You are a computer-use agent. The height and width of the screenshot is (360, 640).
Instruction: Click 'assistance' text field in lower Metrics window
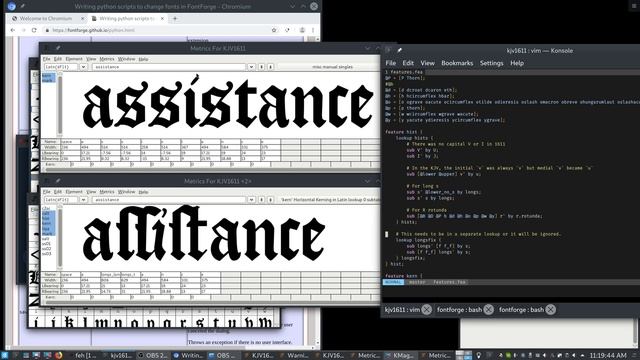(x=170, y=200)
